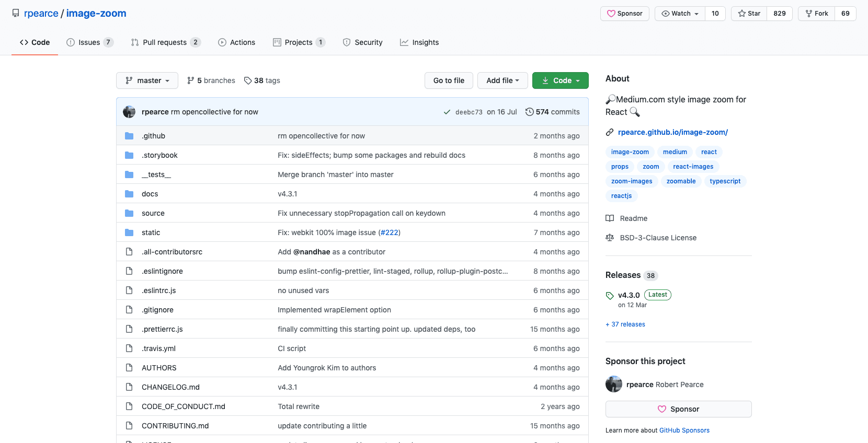View the watcher count 10

[x=715, y=14]
